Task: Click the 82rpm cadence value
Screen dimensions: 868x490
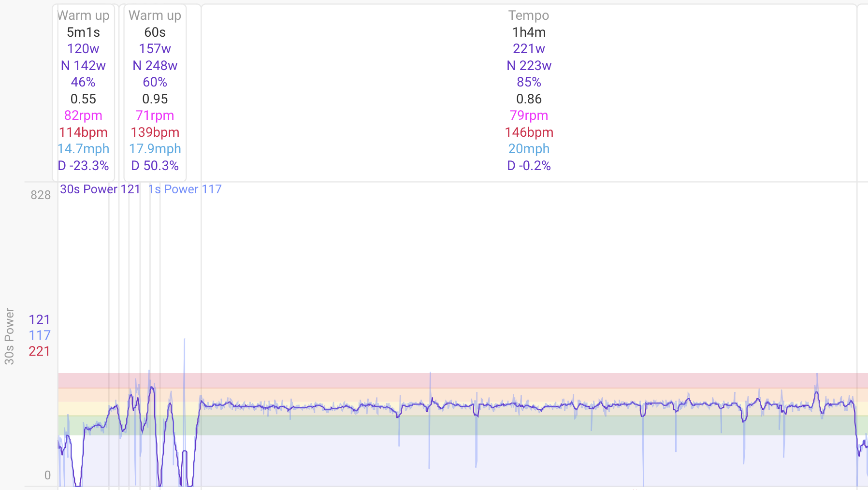Action: click(x=83, y=115)
